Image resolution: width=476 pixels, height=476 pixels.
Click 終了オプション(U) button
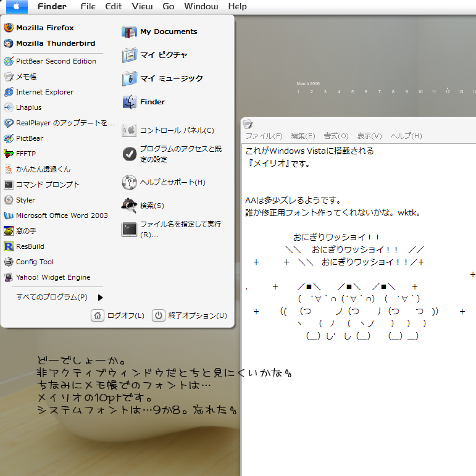pyautogui.click(x=190, y=315)
